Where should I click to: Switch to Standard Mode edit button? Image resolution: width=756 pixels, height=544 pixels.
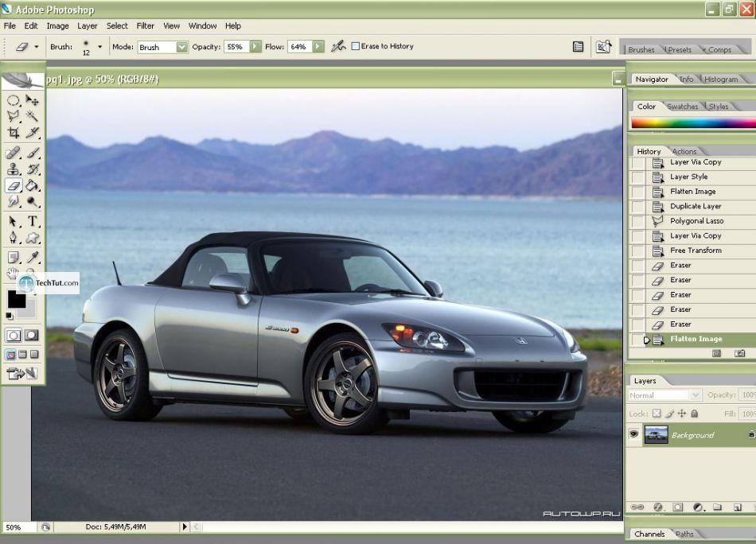(14, 336)
